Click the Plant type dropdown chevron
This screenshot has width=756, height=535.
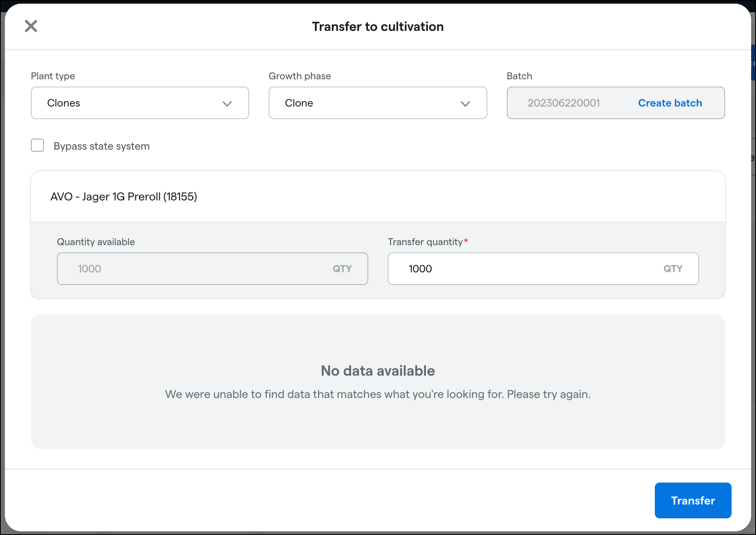[x=227, y=103]
